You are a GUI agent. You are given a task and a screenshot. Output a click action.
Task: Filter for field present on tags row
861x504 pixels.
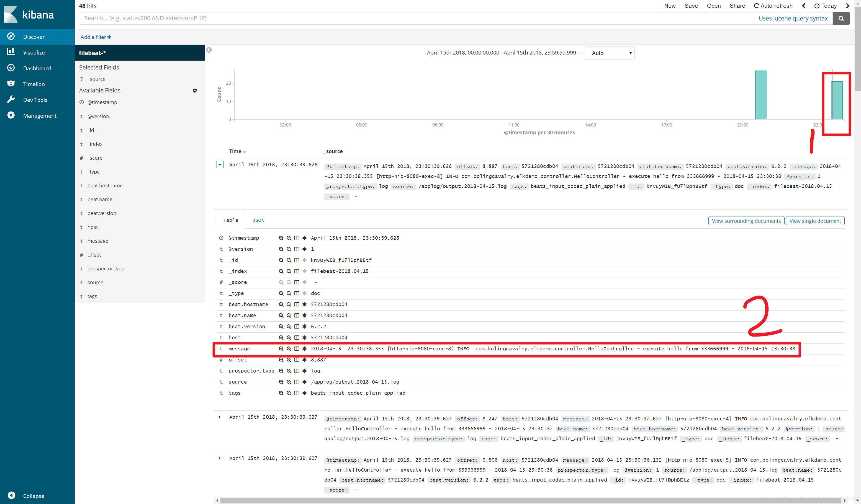click(x=304, y=393)
